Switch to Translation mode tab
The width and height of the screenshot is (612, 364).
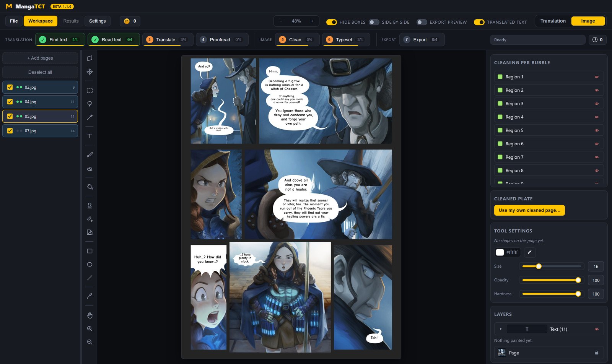point(553,21)
